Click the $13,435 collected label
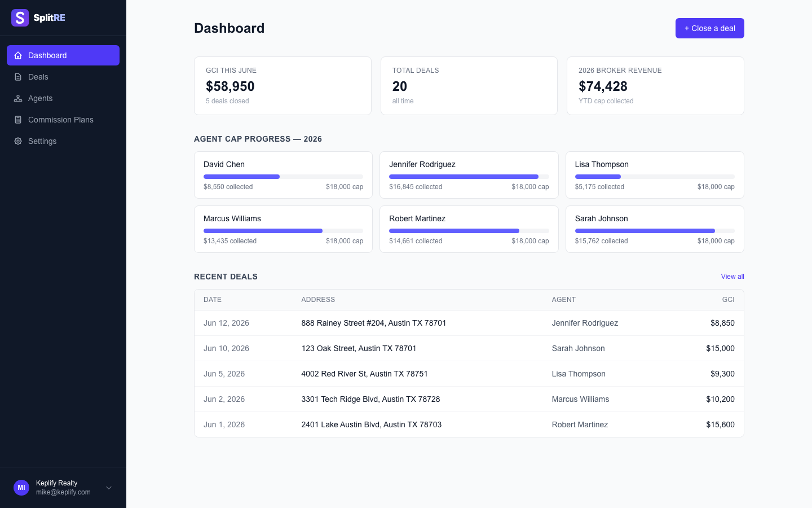 [230, 241]
